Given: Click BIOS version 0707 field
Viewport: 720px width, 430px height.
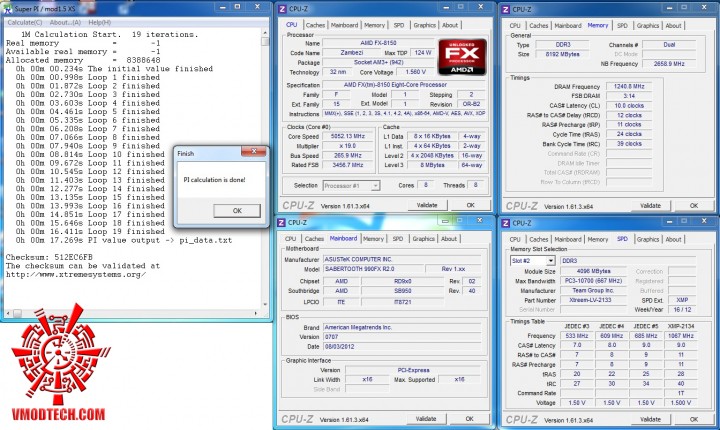Looking at the screenshot, I should click(402, 337).
